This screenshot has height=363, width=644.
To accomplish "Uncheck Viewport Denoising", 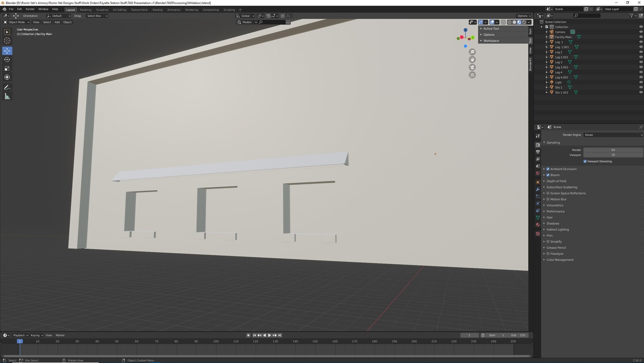I will click(585, 161).
